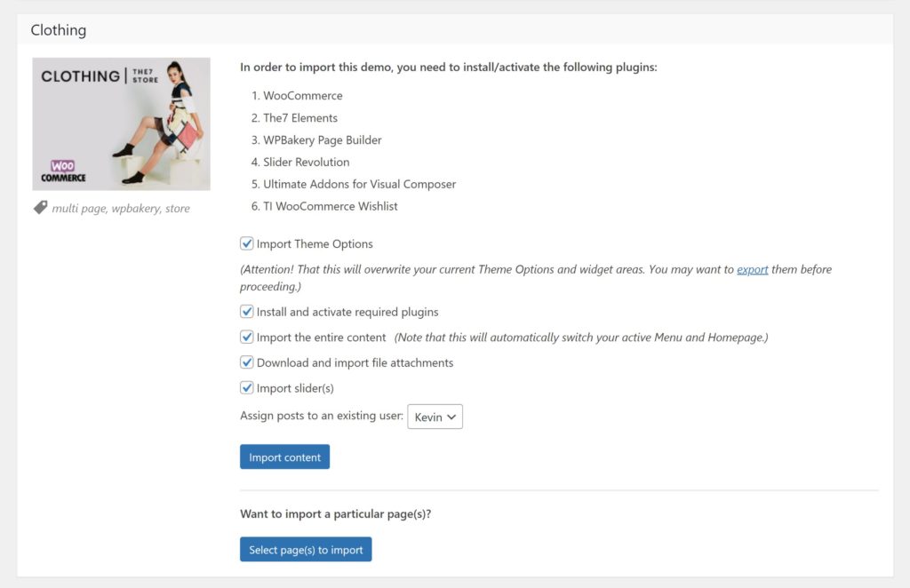Click the tag icon beside multi page
This screenshot has width=910, height=588.
(40, 208)
